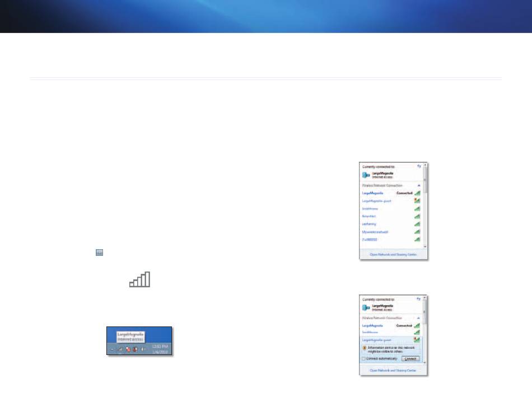The image size is (532, 411).
Task: Click the small gray Start button icon
Action: 99,254
